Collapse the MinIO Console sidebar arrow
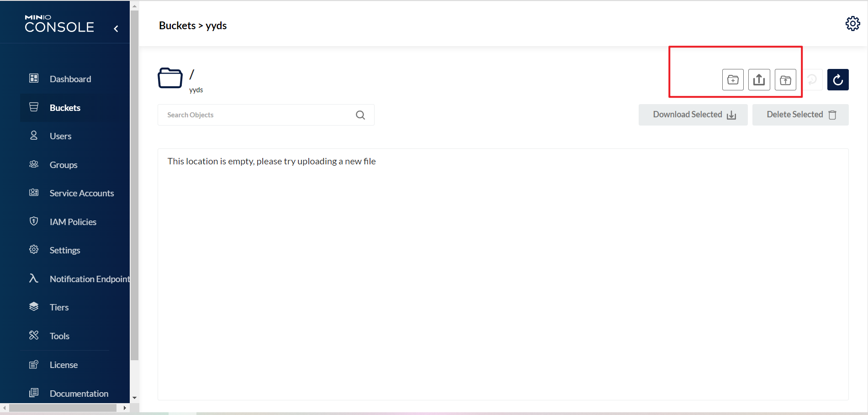Image resolution: width=868 pixels, height=415 pixels. tap(116, 29)
